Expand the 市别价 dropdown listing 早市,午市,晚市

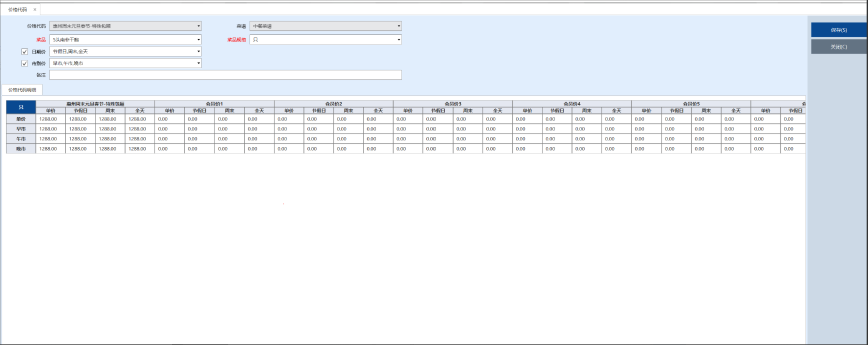[198, 64]
